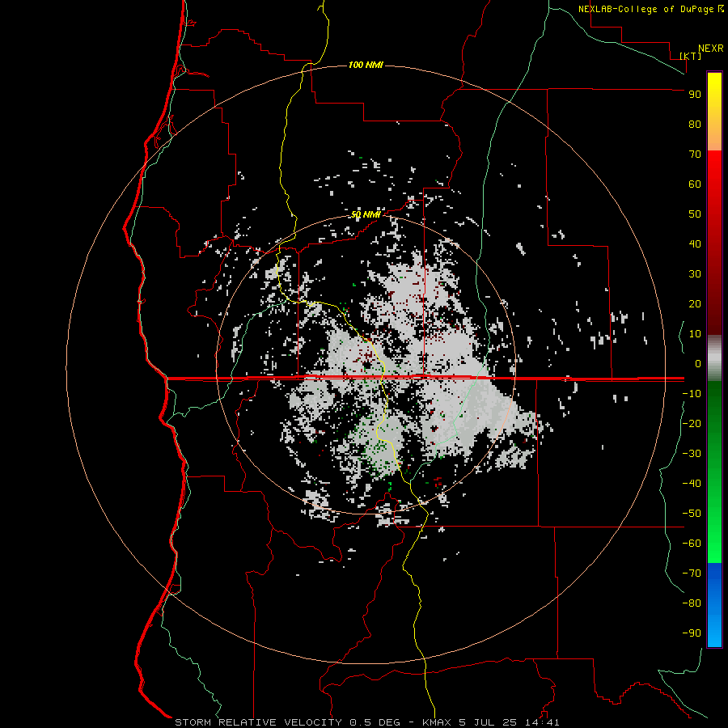
Task: Click the -70 value on the scale
Action: (x=692, y=574)
